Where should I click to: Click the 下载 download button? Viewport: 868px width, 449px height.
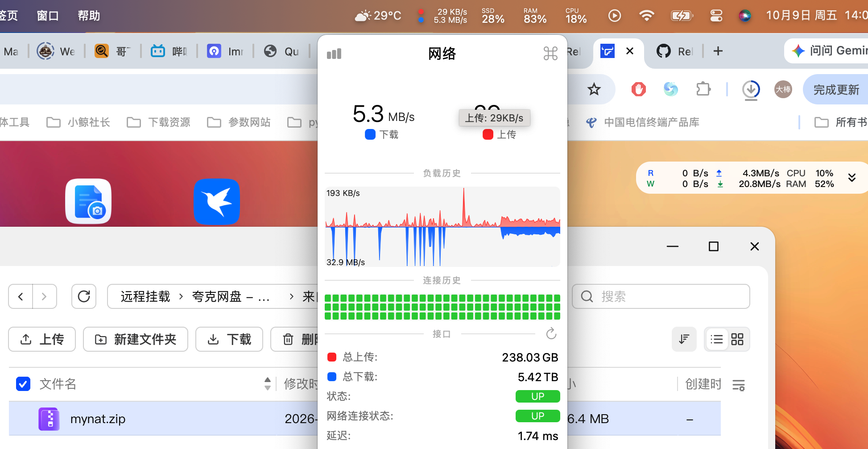pyautogui.click(x=229, y=339)
